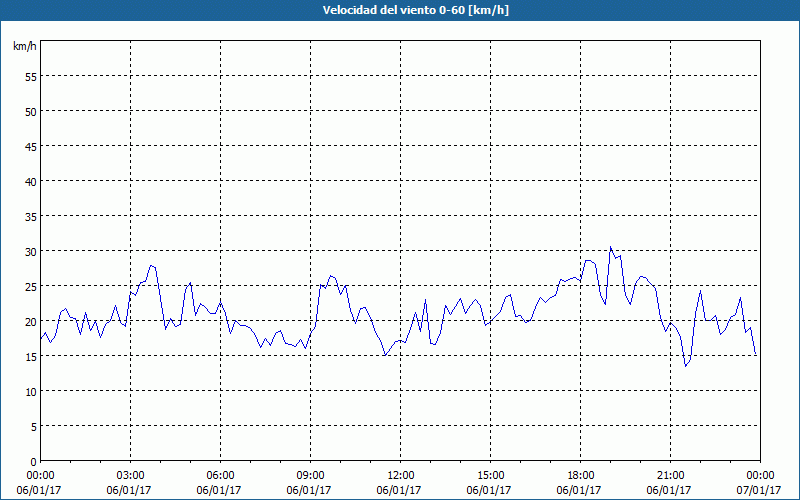The width and height of the screenshot is (800, 500).
Task: Click the 03:00 time label
Action: (x=131, y=476)
